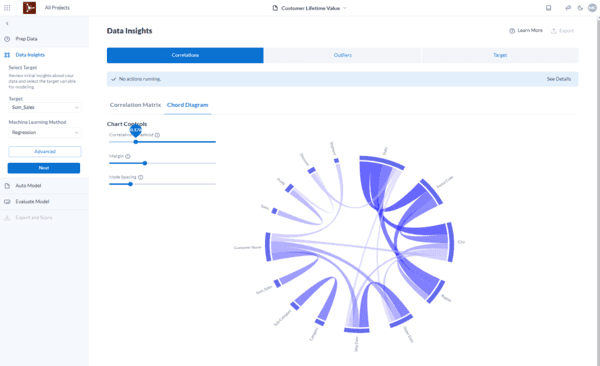
Task: Select the Order Date node arc
Action: [401, 321]
